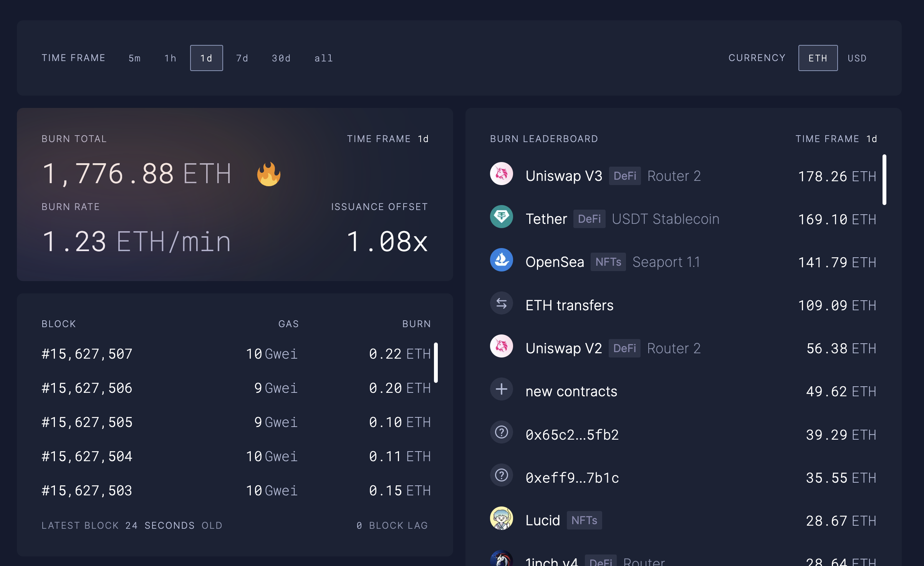Screen dimensions: 924x566
Task: Select the all time frame
Action: [323, 58]
